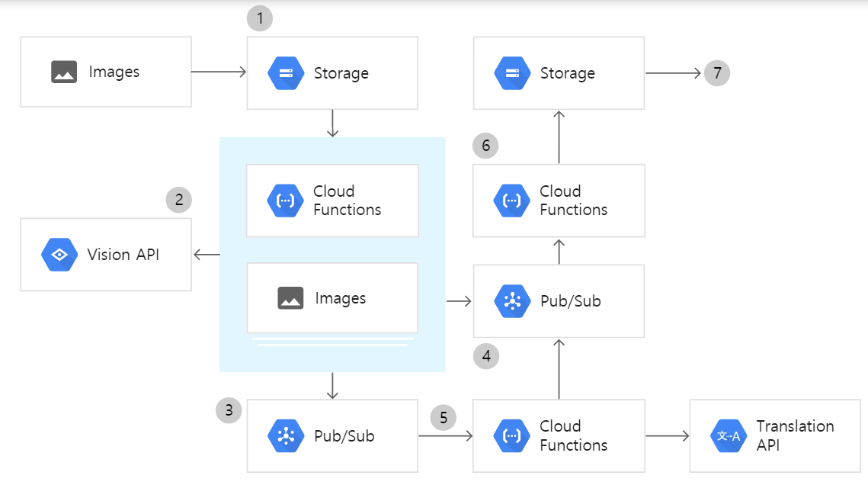868x485 pixels.
Task: Click the "Cloud Functions" text inside the blue shaded area
Action: (347, 201)
